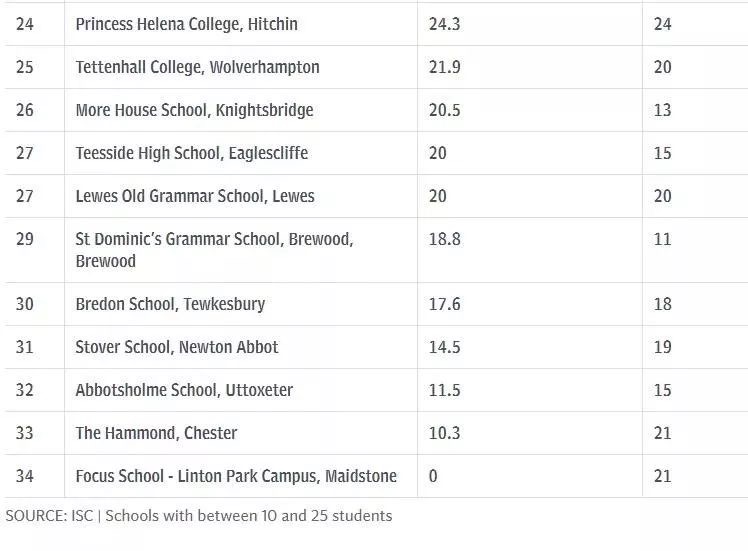Select Tettenhall College, Wolverhampton text
Viewport: 748px width, 551px height.
(197, 67)
